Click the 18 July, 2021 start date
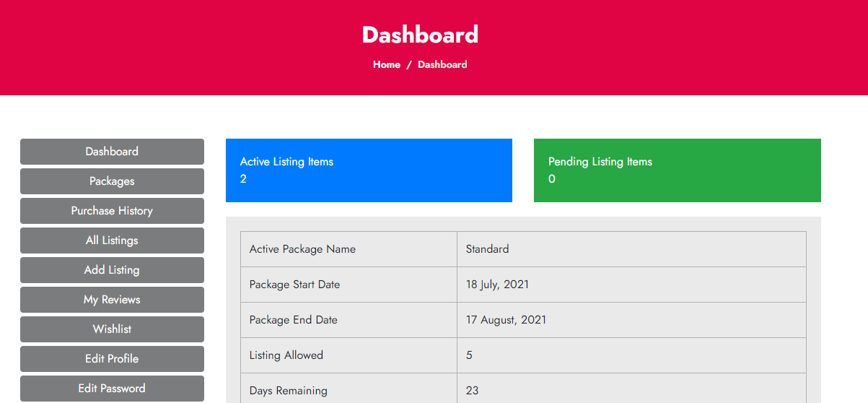The image size is (868, 403). (x=497, y=285)
